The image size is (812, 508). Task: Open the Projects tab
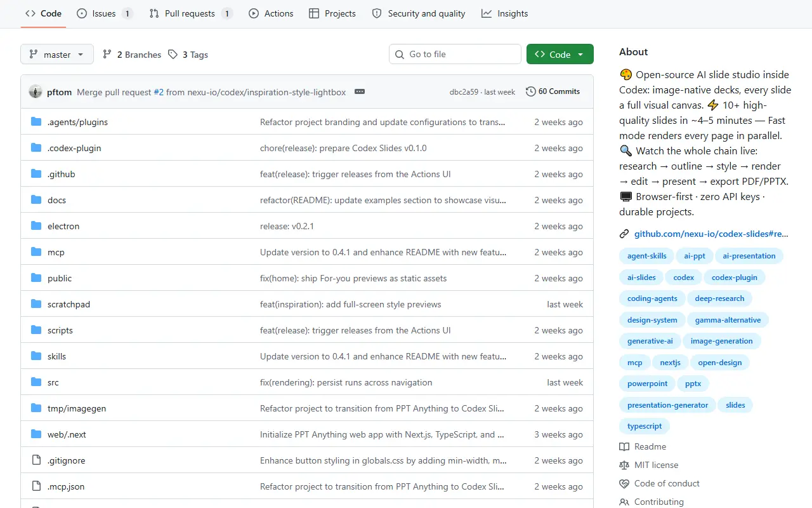coord(332,13)
